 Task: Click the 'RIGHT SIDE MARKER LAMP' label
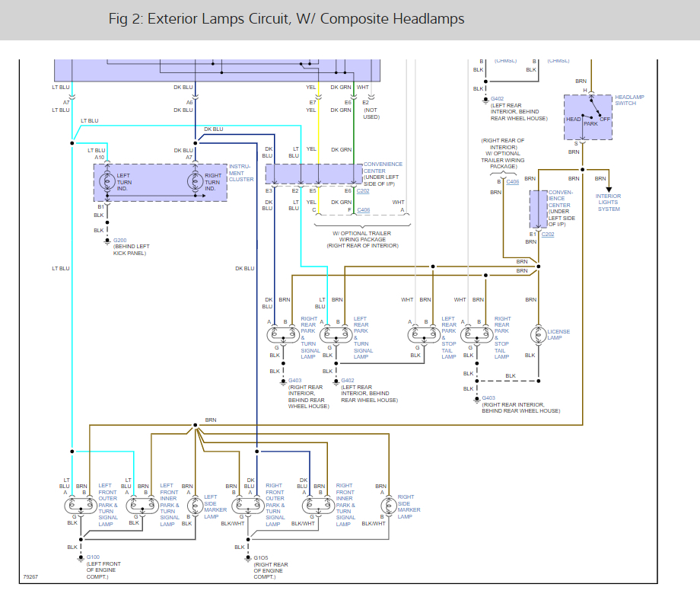point(409,506)
